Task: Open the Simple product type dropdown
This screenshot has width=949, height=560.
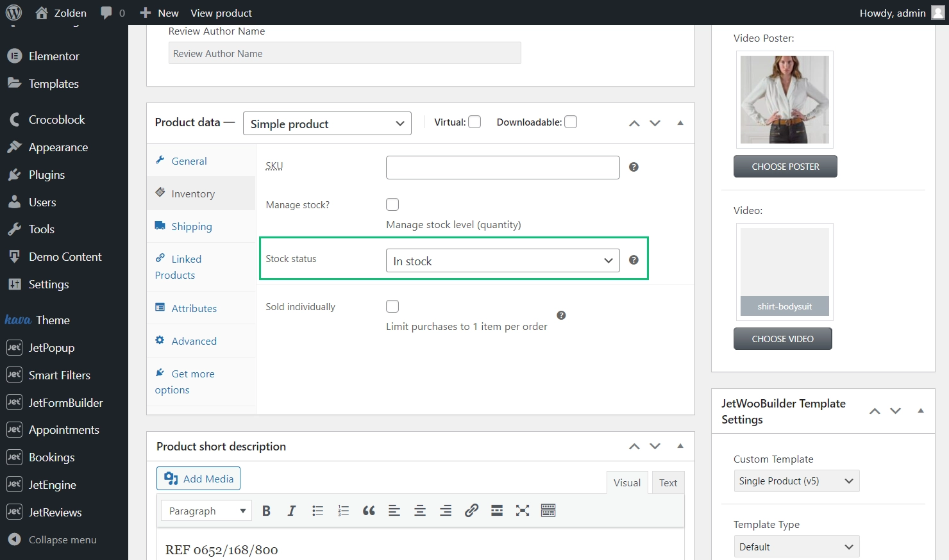Action: pyautogui.click(x=327, y=124)
